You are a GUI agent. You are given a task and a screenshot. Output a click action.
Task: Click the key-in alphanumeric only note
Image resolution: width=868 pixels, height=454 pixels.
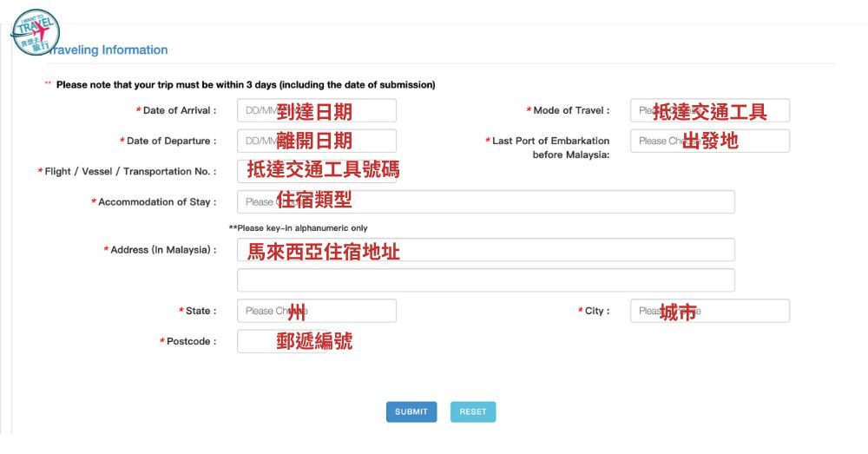click(298, 228)
